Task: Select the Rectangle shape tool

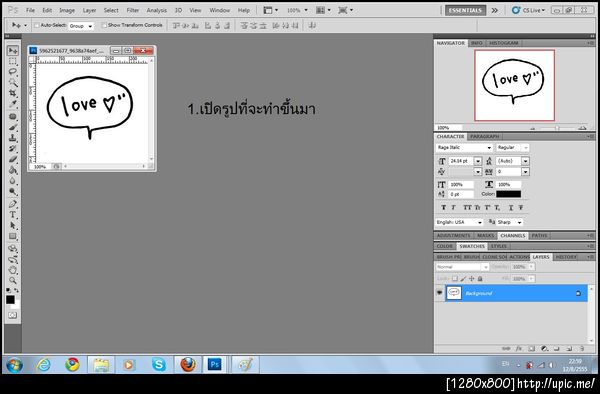Action: pyautogui.click(x=13, y=236)
